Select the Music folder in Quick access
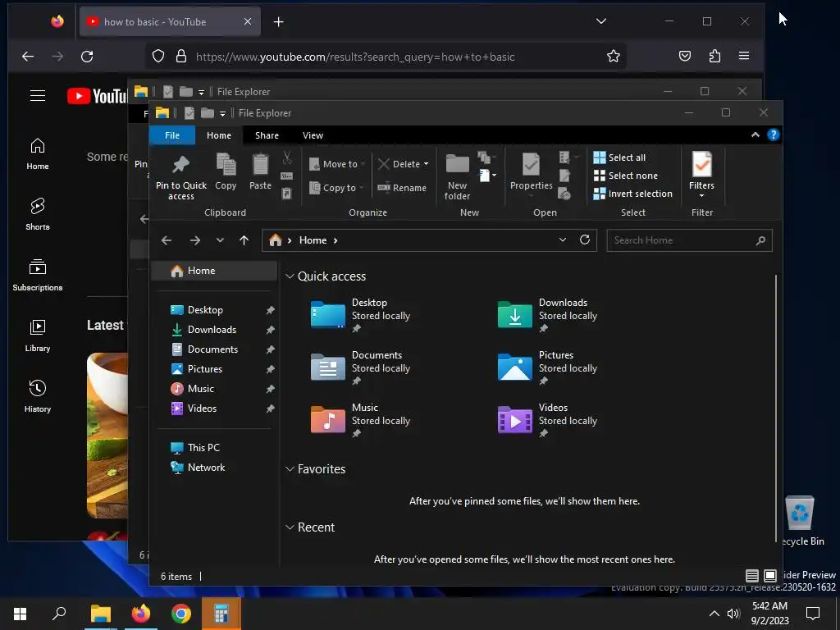Image resolution: width=840 pixels, height=630 pixels. click(363, 420)
